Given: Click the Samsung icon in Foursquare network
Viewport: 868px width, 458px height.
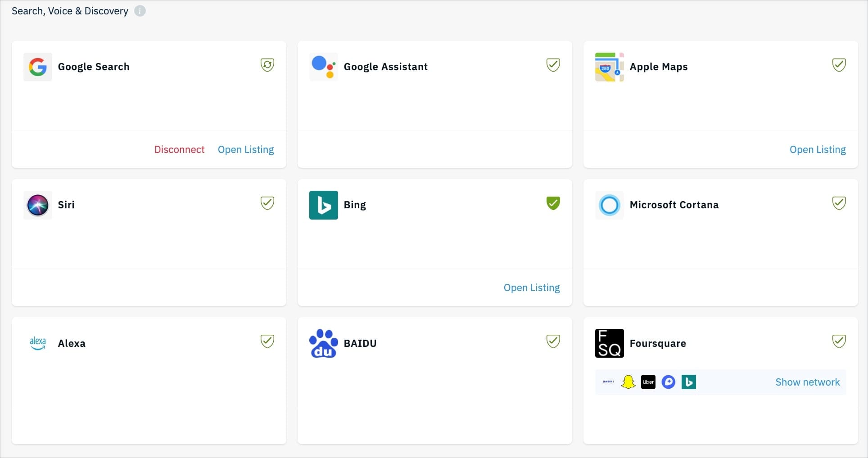Looking at the screenshot, I should [608, 382].
